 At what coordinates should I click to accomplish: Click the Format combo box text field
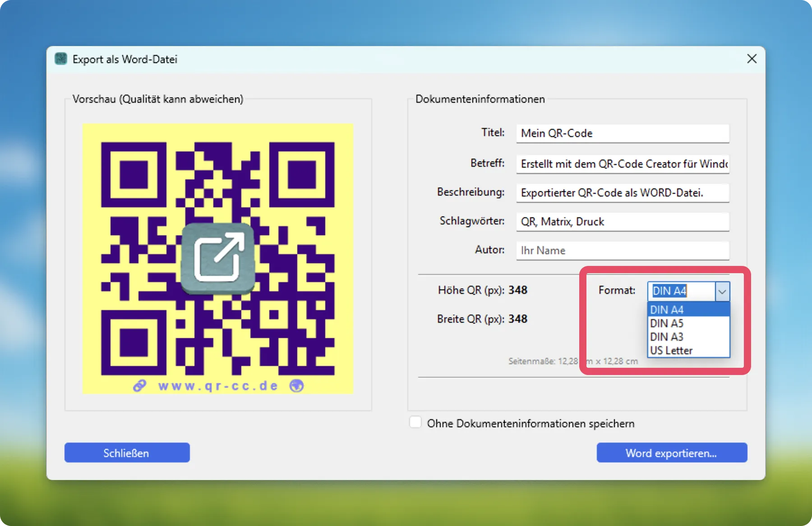pyautogui.click(x=682, y=291)
